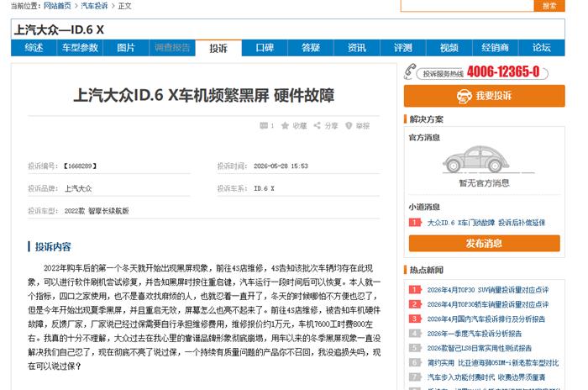
Task: Click the orange 搜索 search button
Action: click(549, 6)
